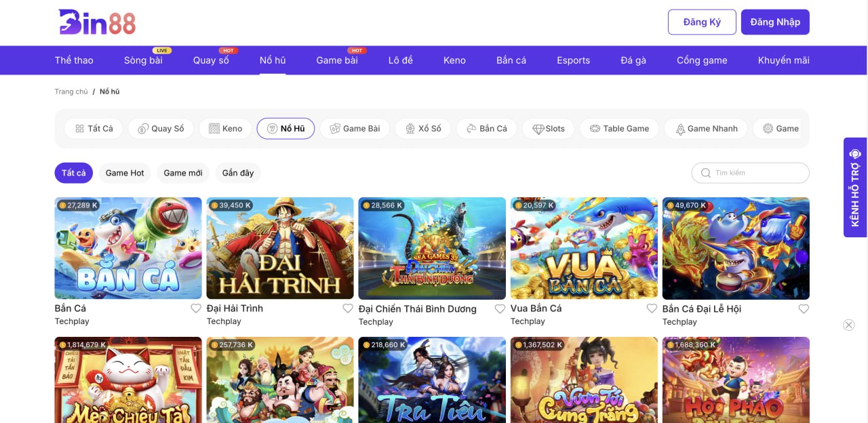Select the Game Bài category chip
The height and width of the screenshot is (423, 868).
click(x=355, y=128)
